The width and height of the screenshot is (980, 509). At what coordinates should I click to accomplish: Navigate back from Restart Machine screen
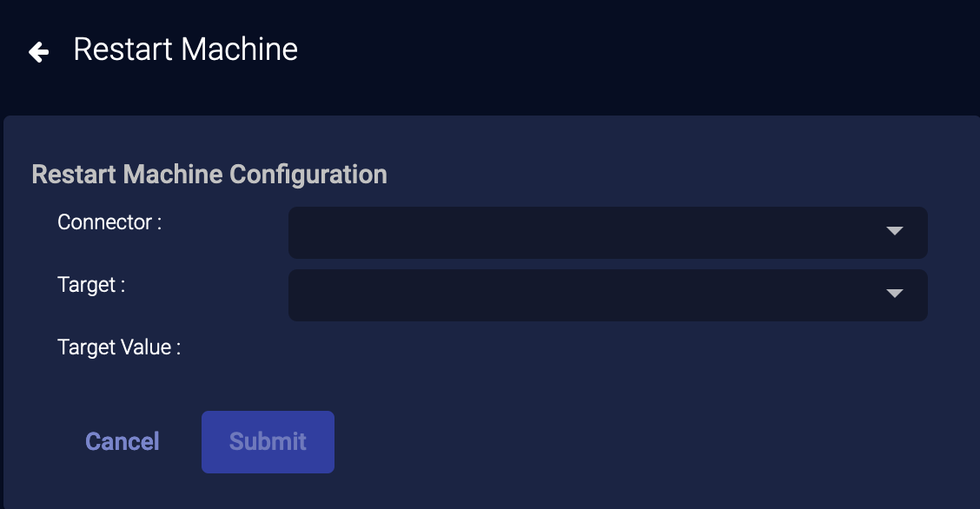[x=38, y=52]
